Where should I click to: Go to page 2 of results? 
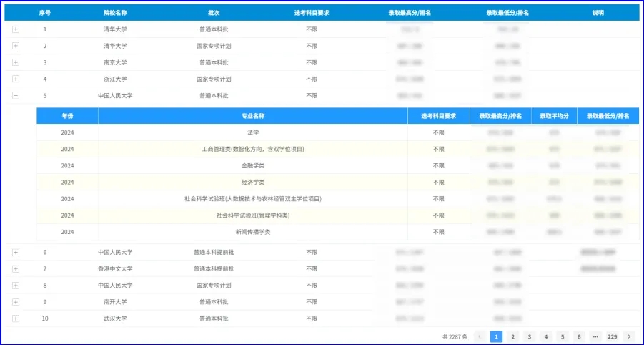512,336
